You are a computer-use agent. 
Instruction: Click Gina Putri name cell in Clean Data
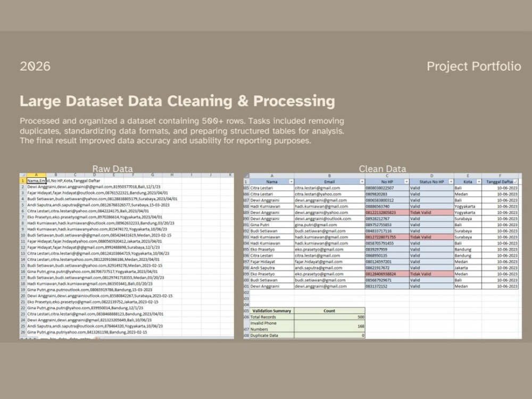272,225
